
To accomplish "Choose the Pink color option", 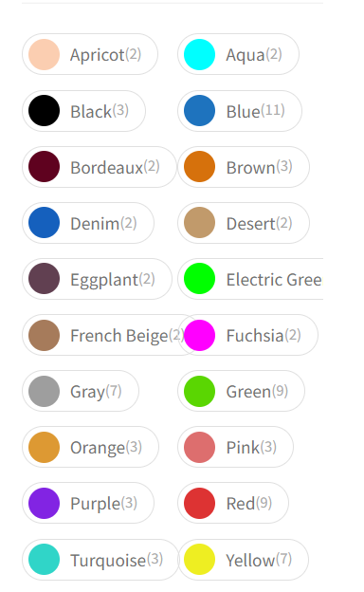I will [x=235, y=447].
